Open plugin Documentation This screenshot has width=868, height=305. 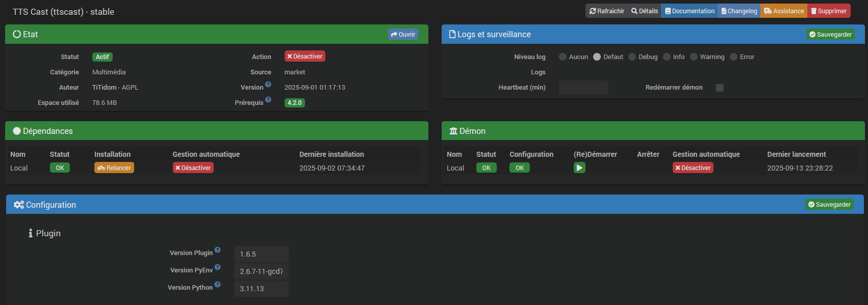pyautogui.click(x=690, y=11)
